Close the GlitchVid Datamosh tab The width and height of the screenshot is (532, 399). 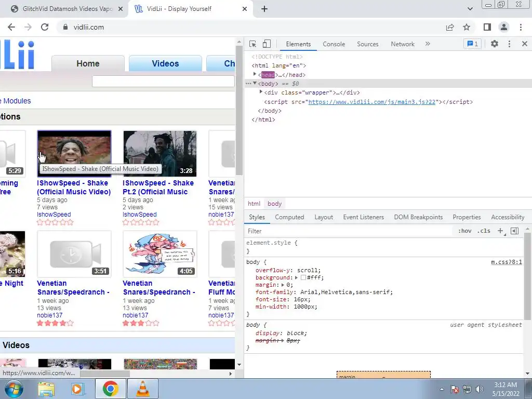click(x=121, y=9)
